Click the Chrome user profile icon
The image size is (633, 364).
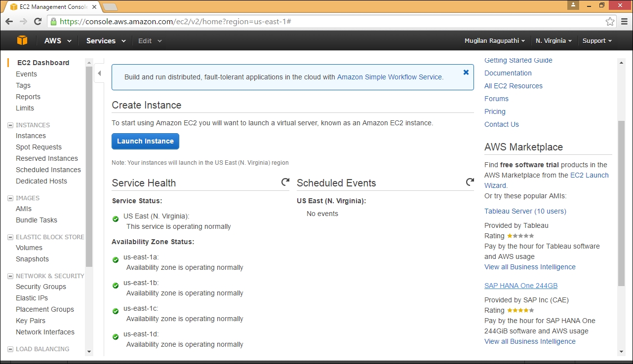pos(573,4)
